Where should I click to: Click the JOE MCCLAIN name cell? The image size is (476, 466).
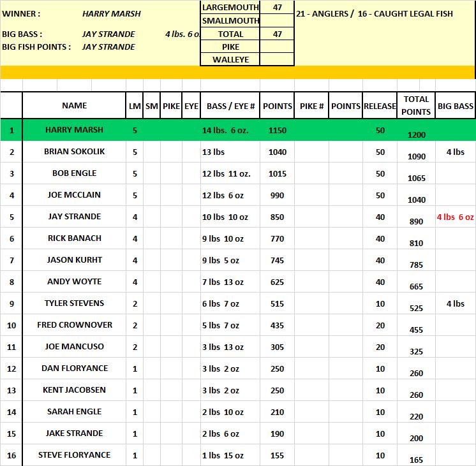[x=75, y=195]
